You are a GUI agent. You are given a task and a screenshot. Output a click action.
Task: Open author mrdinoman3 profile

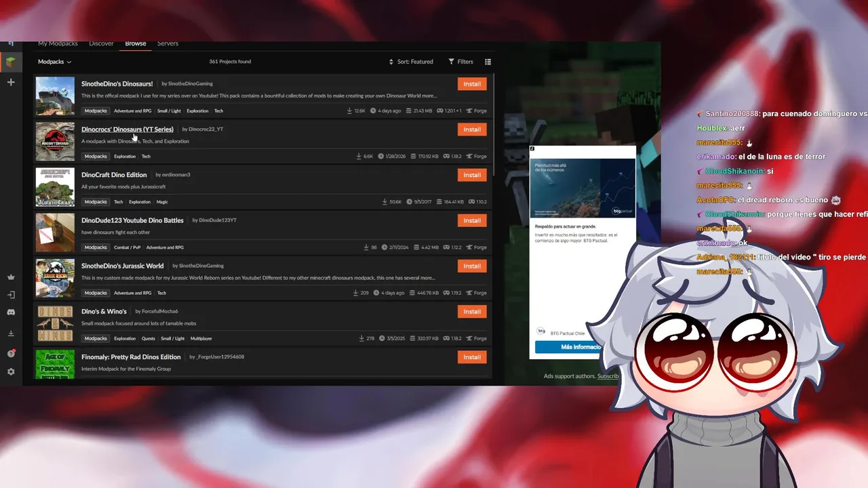click(x=176, y=175)
